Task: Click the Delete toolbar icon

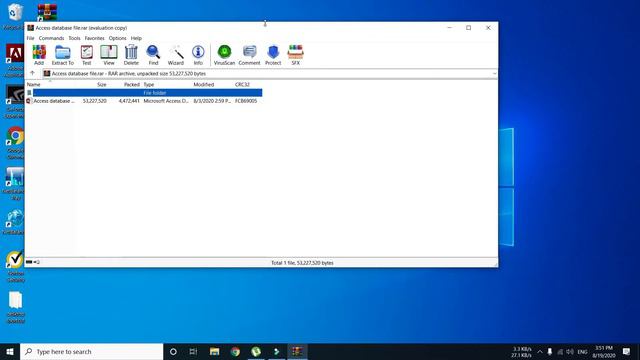Action: [x=131, y=55]
